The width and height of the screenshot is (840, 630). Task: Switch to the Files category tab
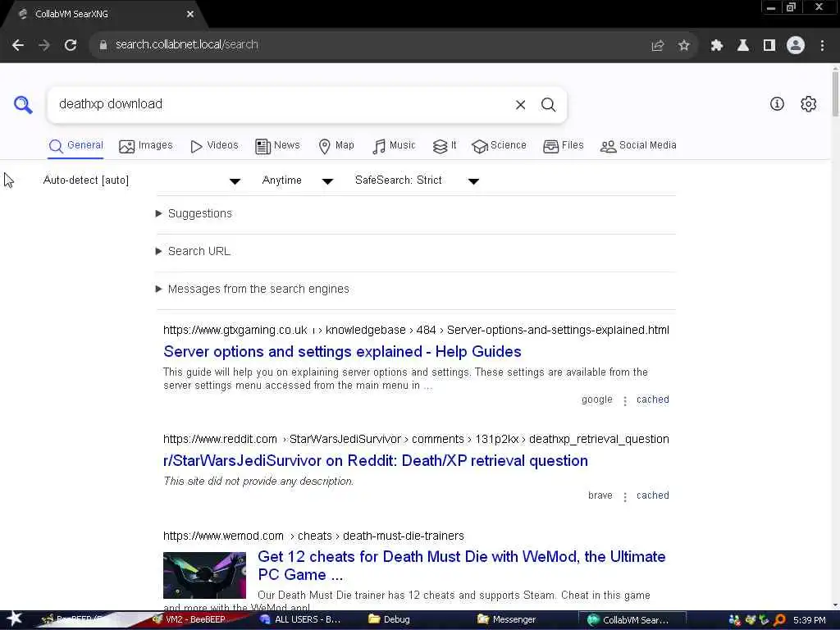coord(563,146)
